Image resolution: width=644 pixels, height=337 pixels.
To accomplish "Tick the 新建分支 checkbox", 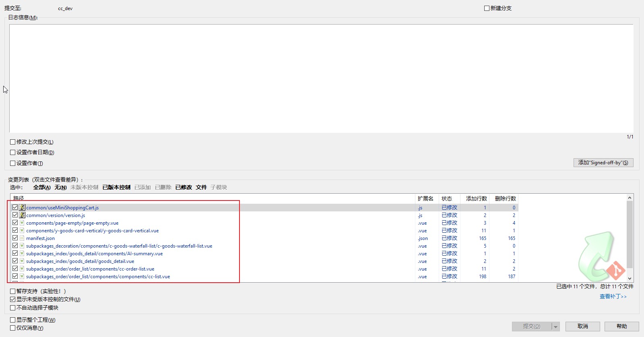I will click(x=487, y=8).
